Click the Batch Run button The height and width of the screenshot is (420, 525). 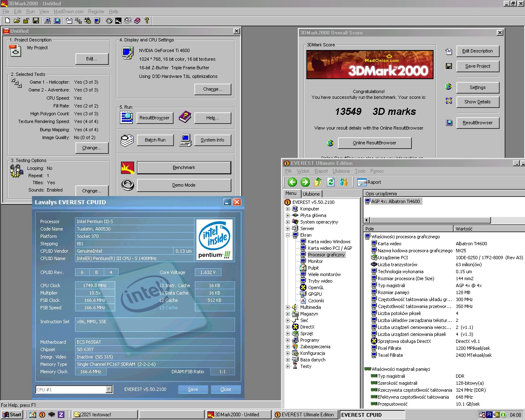pos(155,140)
